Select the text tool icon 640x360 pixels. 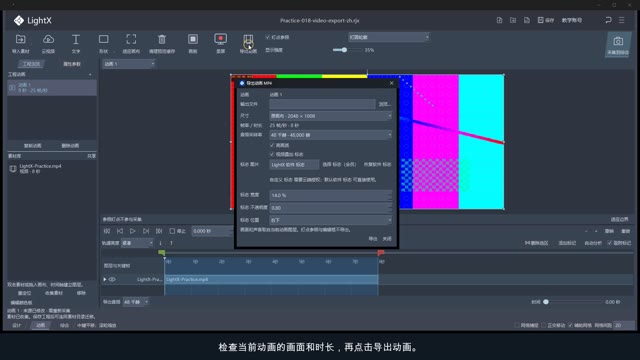click(x=76, y=40)
